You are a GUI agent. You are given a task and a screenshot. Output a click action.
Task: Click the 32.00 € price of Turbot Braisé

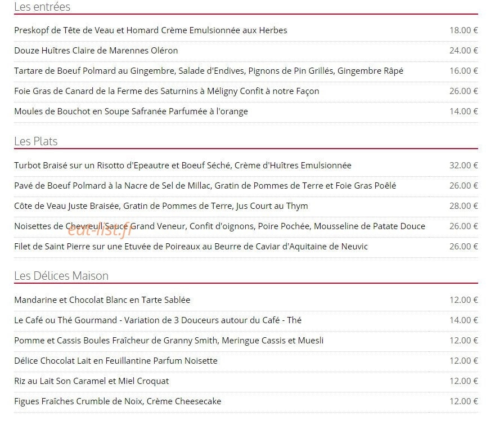pos(463,166)
